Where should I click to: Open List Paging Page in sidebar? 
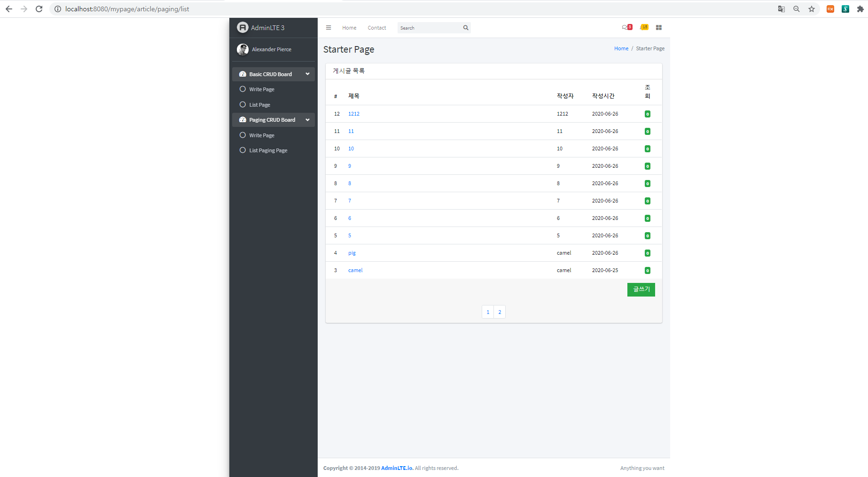tap(274, 150)
